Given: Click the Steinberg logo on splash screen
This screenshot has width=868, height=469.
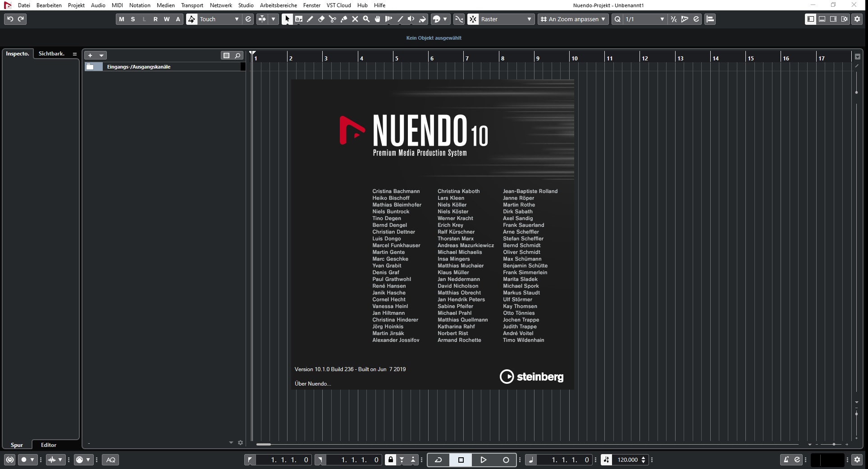Looking at the screenshot, I should point(531,377).
